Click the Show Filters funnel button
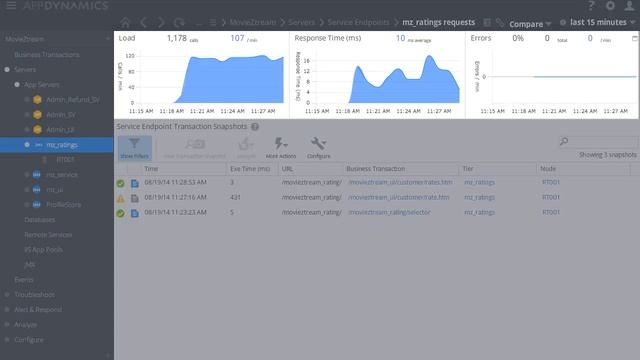 click(x=135, y=148)
